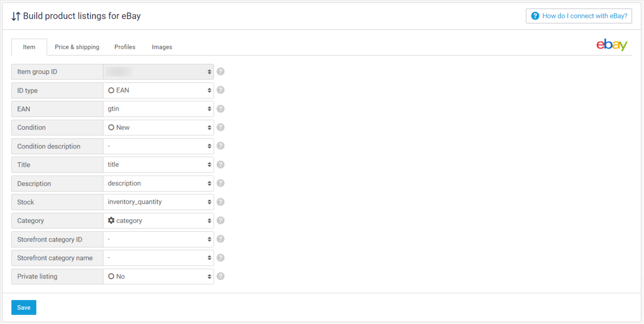Go to the Images tab

pyautogui.click(x=162, y=47)
